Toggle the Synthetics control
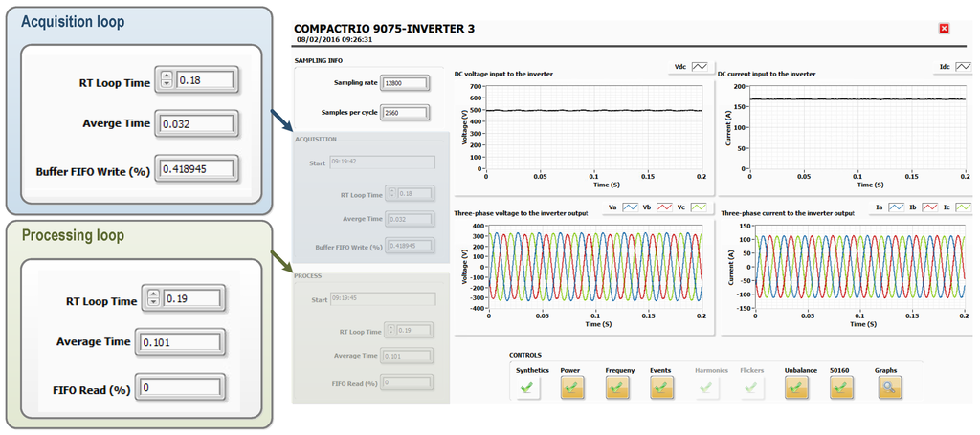Screen dimensions: 980x435 click(x=527, y=387)
